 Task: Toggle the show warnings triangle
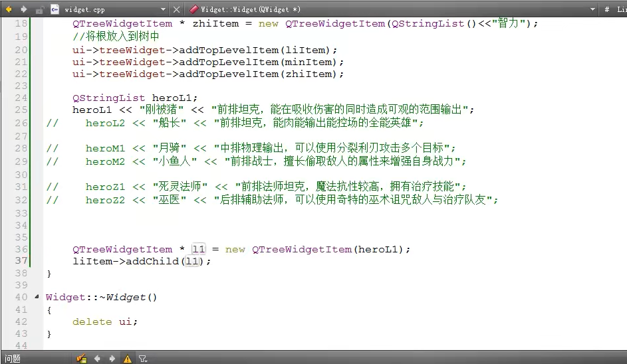[x=127, y=359]
